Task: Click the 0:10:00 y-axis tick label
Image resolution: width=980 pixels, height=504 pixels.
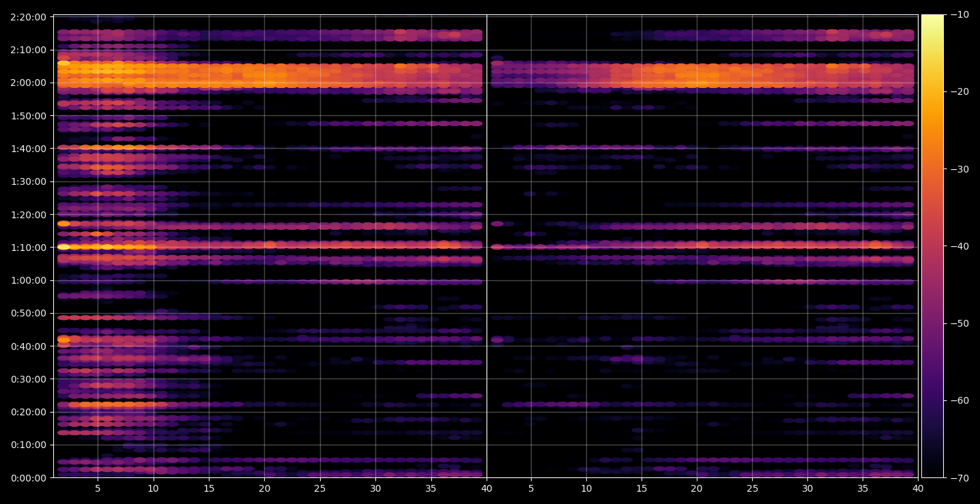Action: (x=29, y=445)
